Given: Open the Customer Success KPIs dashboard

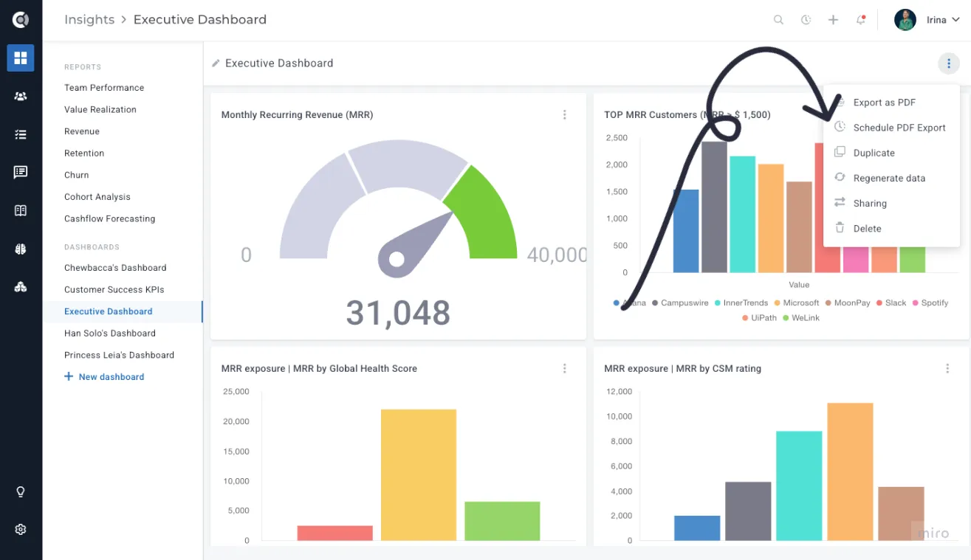Looking at the screenshot, I should pyautogui.click(x=114, y=290).
